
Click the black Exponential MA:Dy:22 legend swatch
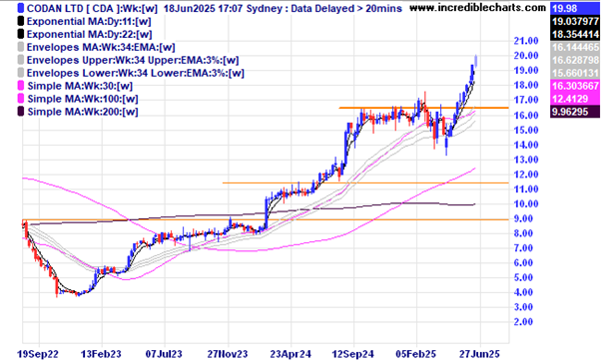click(x=21, y=34)
